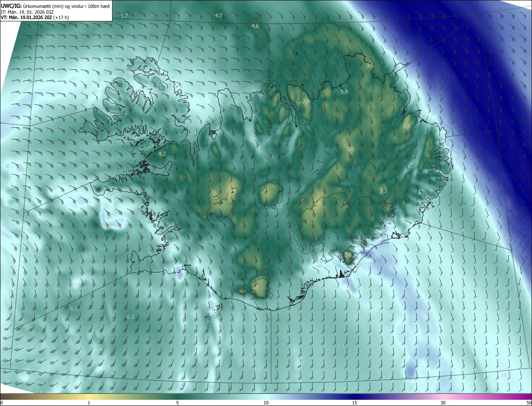Click the map value label '4.7'
This screenshot has height=406, width=532.
click(x=219, y=15)
